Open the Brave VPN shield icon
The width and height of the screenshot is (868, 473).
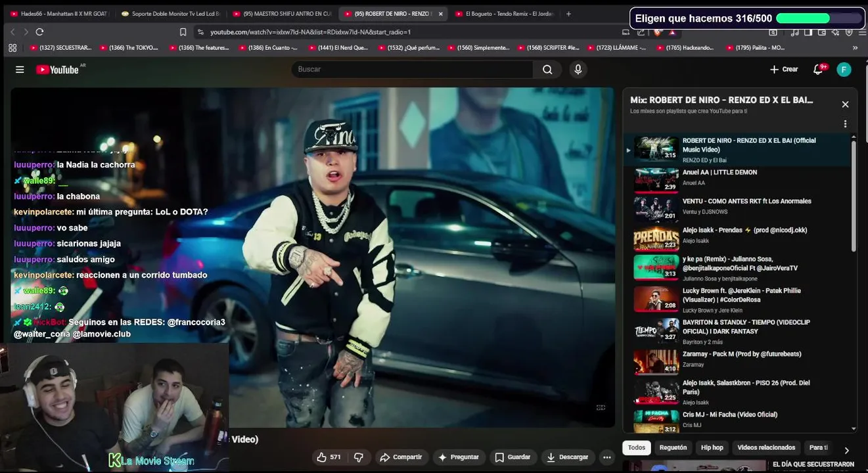coord(848,32)
